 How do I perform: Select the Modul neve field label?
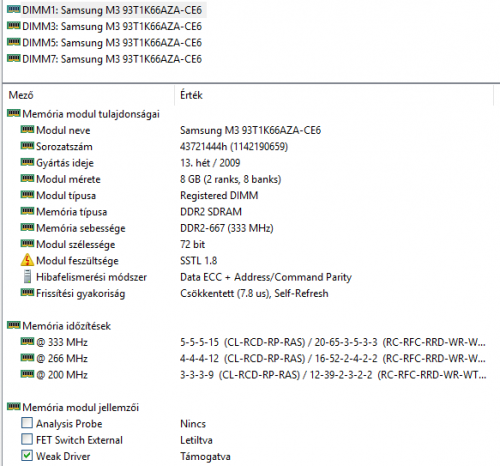coord(63,130)
